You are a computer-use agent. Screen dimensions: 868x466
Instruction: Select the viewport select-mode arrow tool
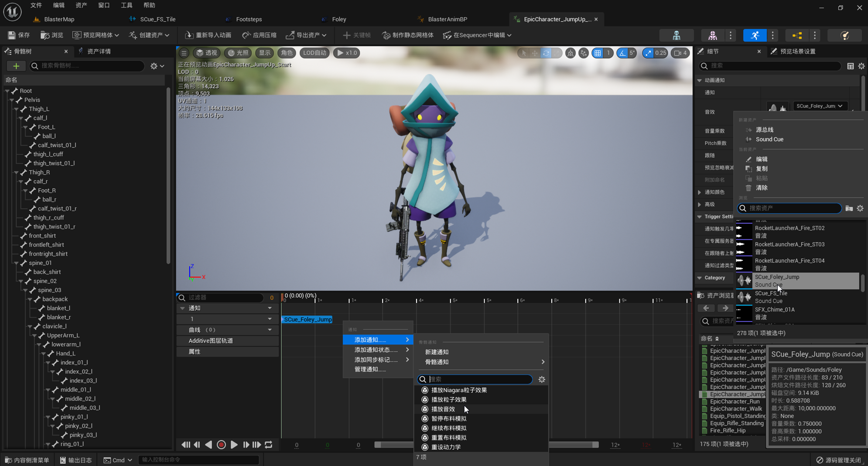click(x=523, y=53)
